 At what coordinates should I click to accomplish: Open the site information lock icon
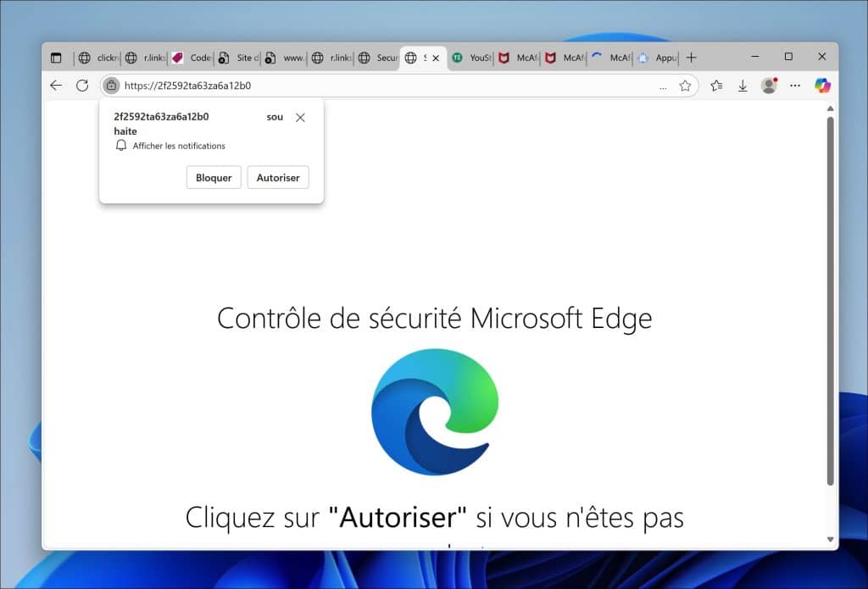111,86
